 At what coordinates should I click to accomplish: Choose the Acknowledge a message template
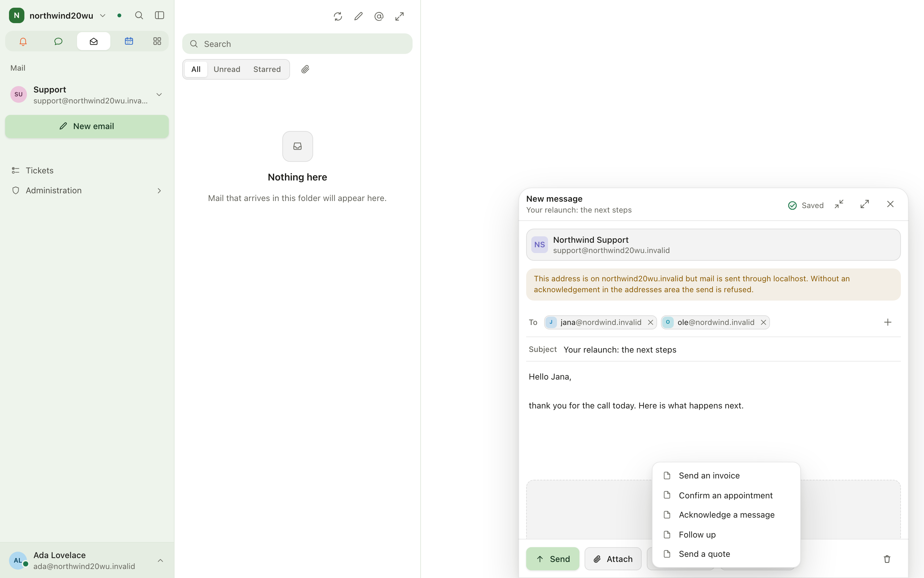(x=726, y=515)
